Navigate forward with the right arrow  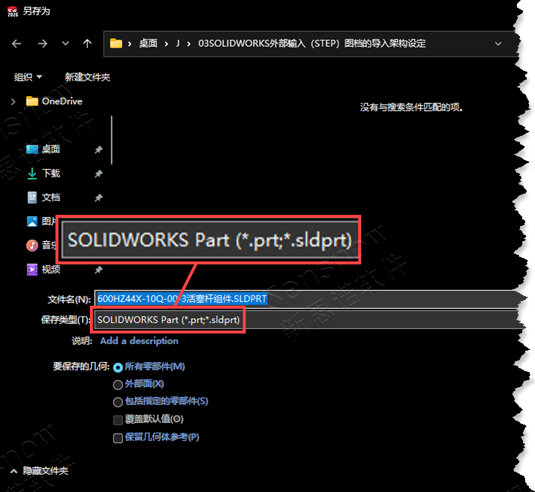coord(42,44)
